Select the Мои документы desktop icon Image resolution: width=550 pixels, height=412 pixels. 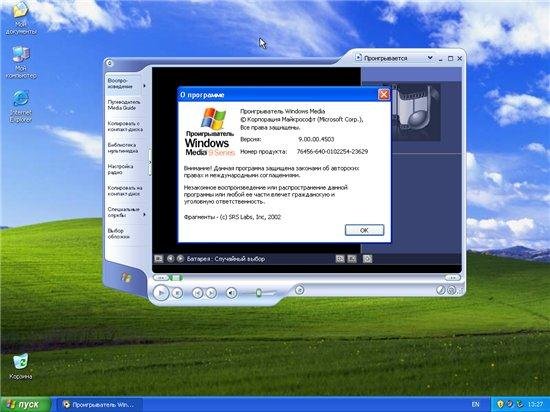click(20, 19)
